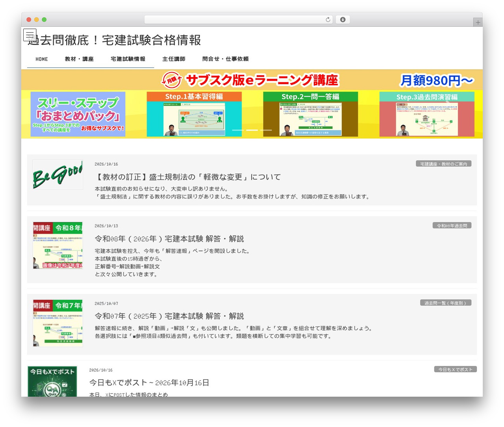Go to the HOME menu item
Image resolution: width=504 pixels, height=427 pixels.
pos(42,59)
